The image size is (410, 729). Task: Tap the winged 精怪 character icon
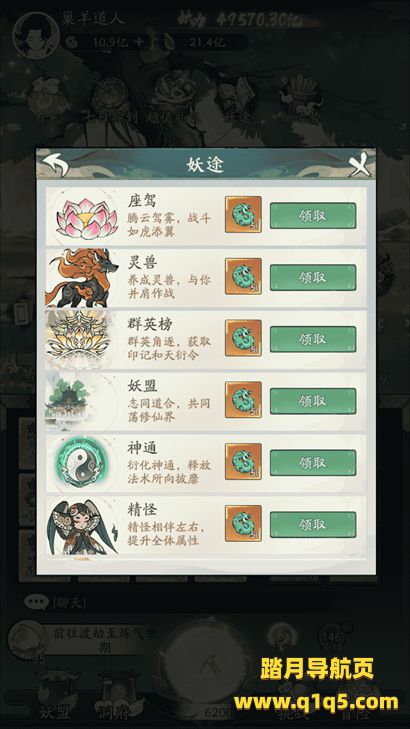tap(81, 527)
